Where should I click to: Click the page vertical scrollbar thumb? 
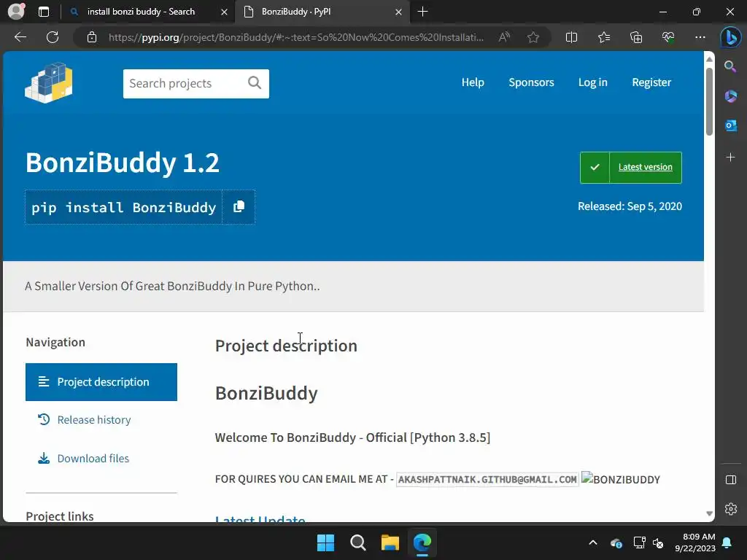click(x=709, y=101)
